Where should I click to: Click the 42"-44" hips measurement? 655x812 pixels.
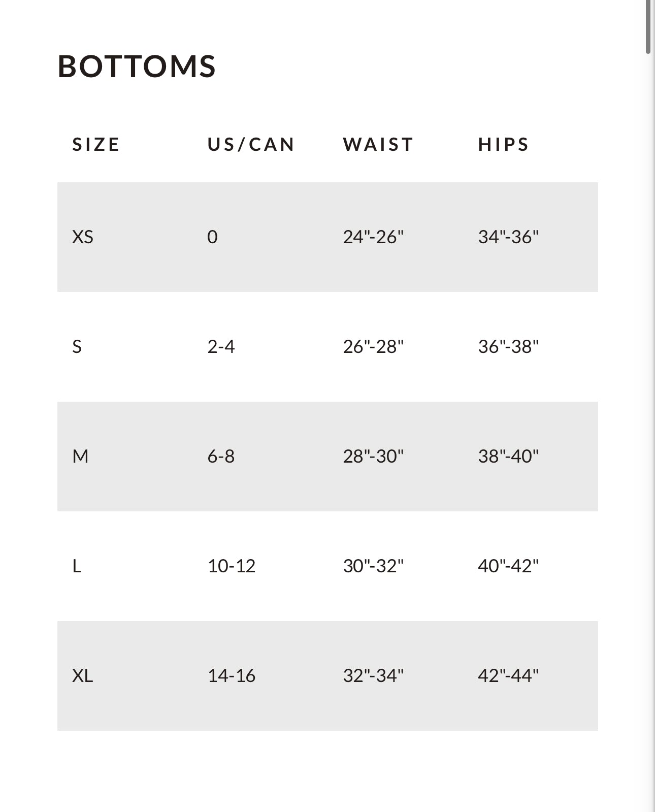[x=508, y=676]
